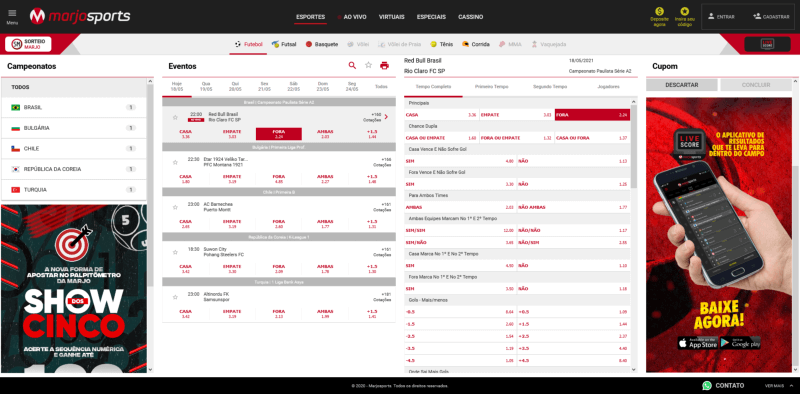The height and width of the screenshot is (394, 800).
Task: Toggle the star for Suwon City match
Action: point(175,252)
